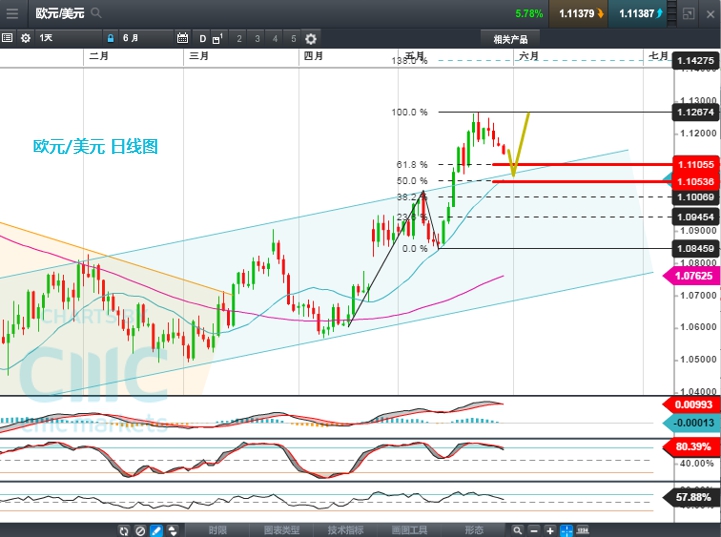The width and height of the screenshot is (721, 537).
Task: Open the hamburger menu
Action: coord(12,14)
